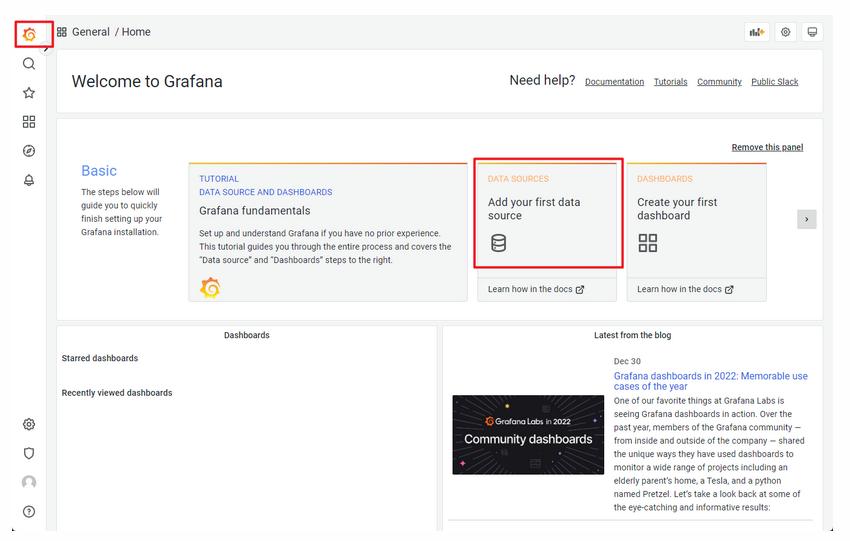Open Alerting bell icon in sidebar
This screenshot has height=541, width=850.
(29, 180)
